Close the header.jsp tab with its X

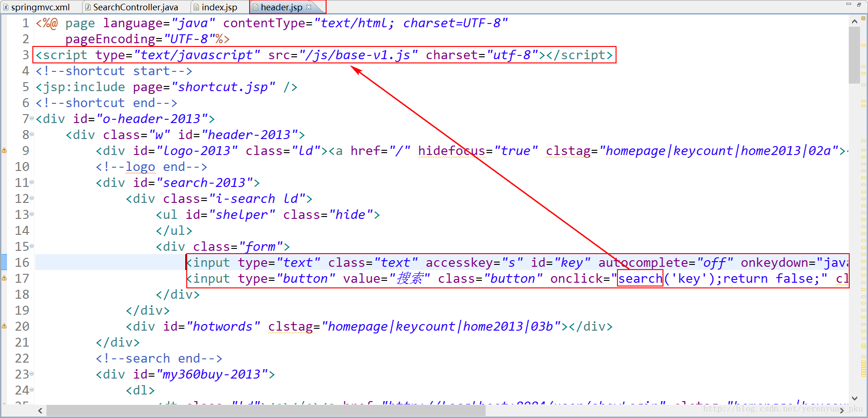point(309,7)
